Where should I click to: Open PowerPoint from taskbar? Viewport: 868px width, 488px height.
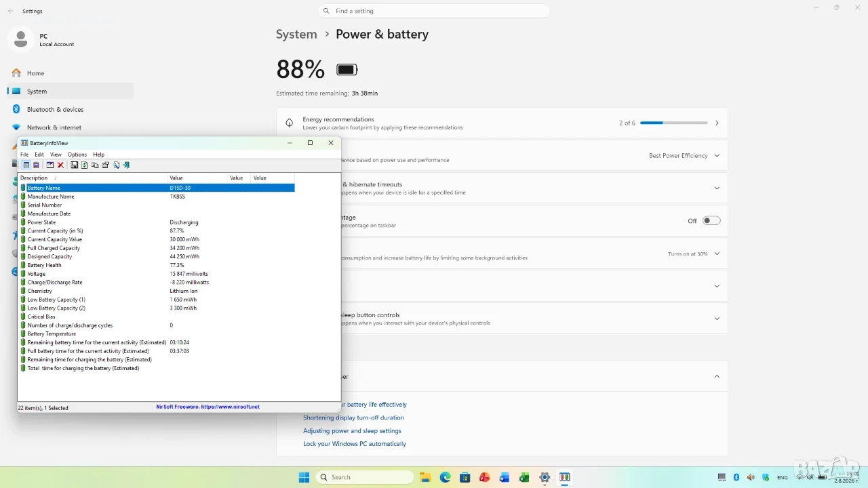click(x=484, y=477)
